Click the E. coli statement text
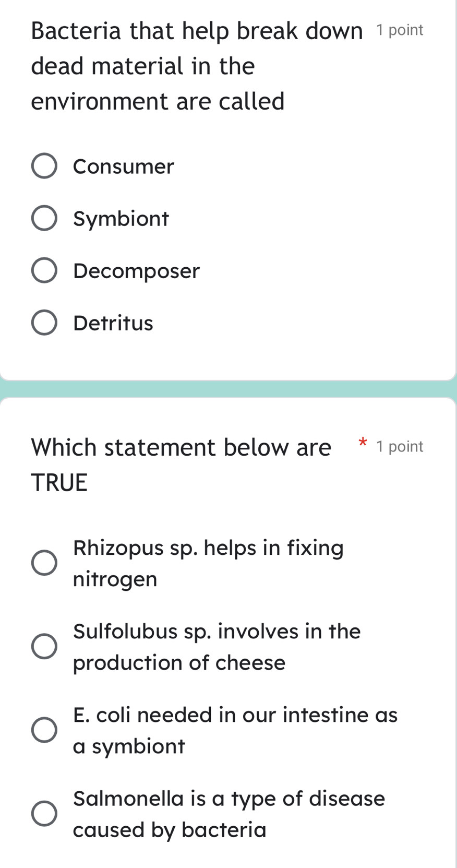Screen dimensions: 457x868 [235, 730]
